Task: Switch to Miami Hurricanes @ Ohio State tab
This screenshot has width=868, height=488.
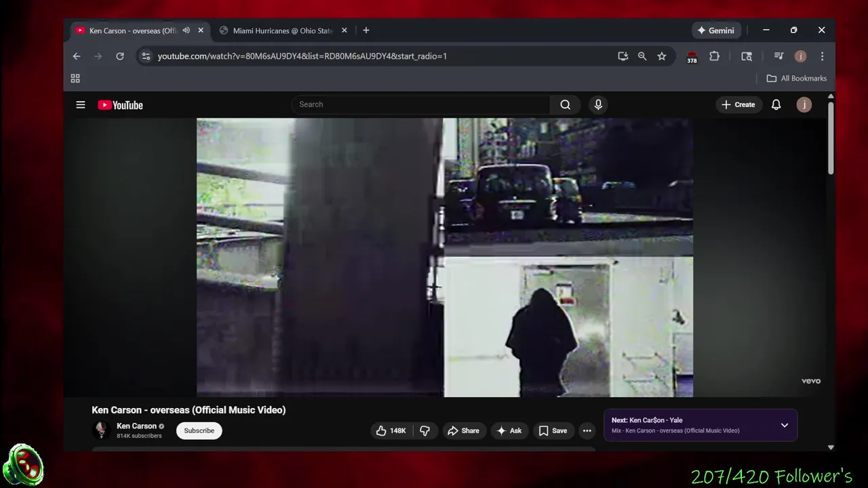Action: (283, 30)
